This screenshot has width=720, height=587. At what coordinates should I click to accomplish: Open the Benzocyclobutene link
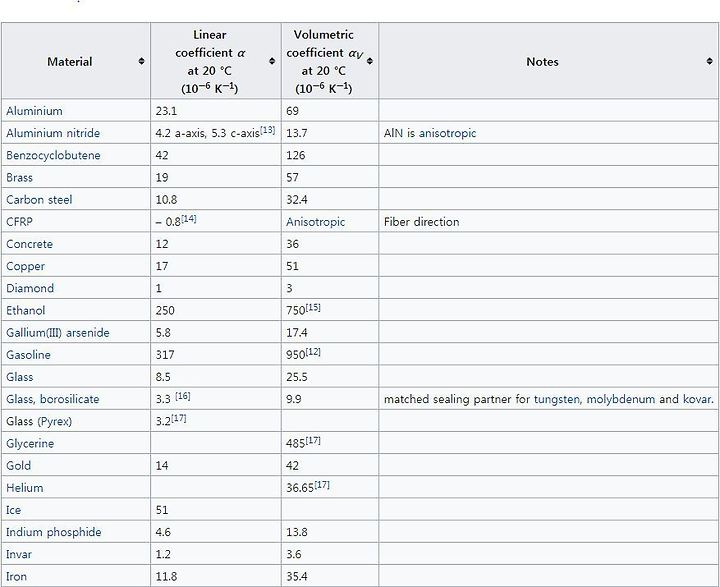[53, 155]
